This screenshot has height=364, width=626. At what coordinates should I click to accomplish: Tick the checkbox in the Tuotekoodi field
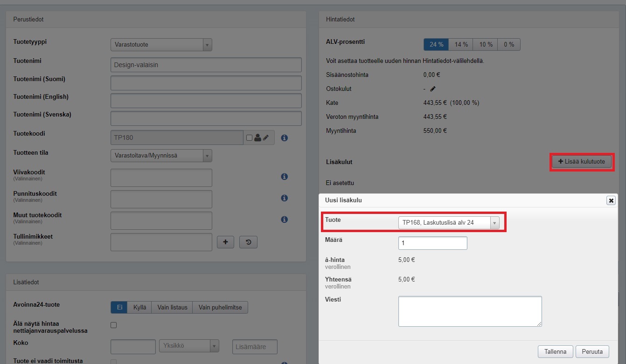point(249,138)
